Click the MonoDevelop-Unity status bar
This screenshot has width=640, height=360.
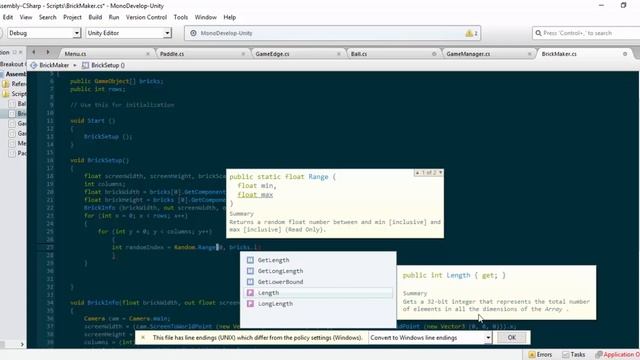click(333, 33)
